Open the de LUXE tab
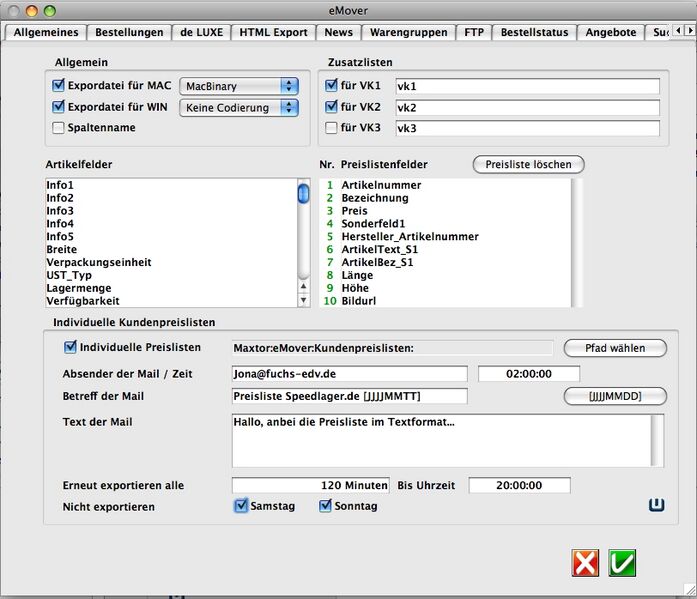Image resolution: width=697 pixels, height=599 pixels. 201,32
